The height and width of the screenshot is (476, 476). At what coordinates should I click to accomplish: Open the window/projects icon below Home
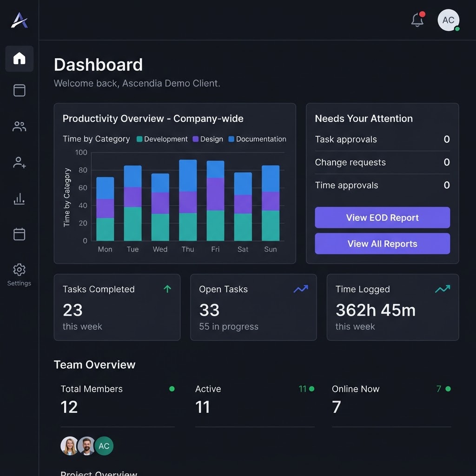pyautogui.click(x=20, y=91)
